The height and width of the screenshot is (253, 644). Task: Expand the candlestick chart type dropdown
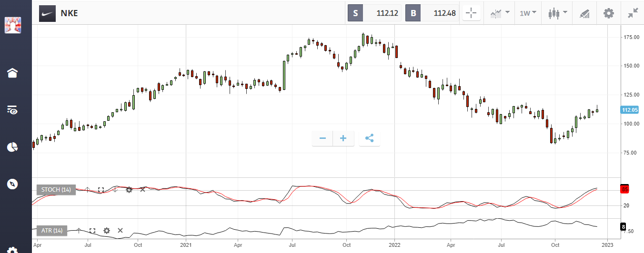(558, 13)
